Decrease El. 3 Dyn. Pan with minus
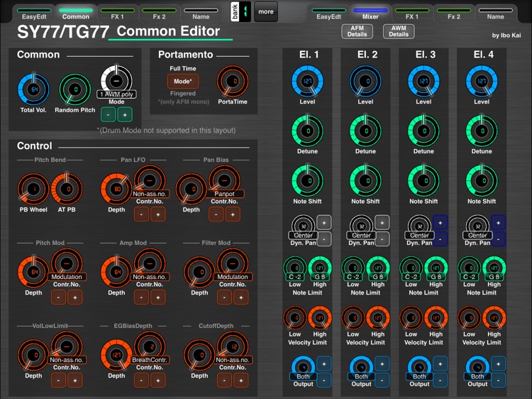This screenshot has height=399, width=532. point(440,239)
